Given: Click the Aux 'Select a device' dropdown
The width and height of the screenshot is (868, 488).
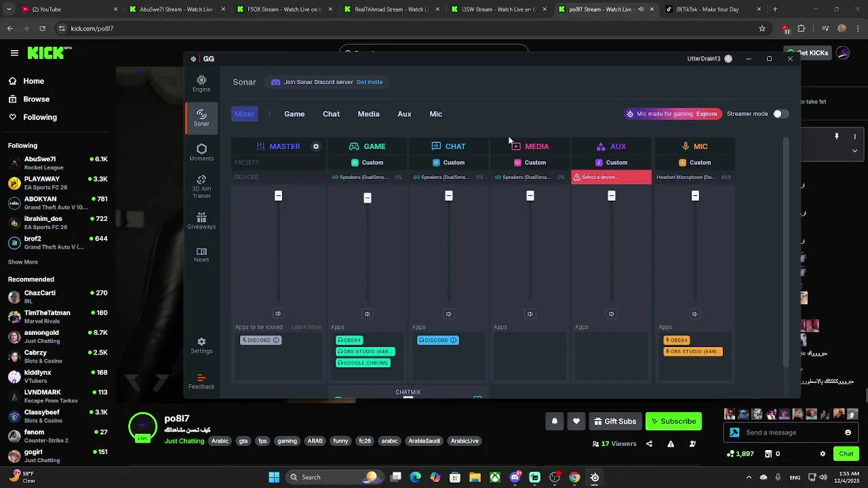Looking at the screenshot, I should pyautogui.click(x=612, y=178).
